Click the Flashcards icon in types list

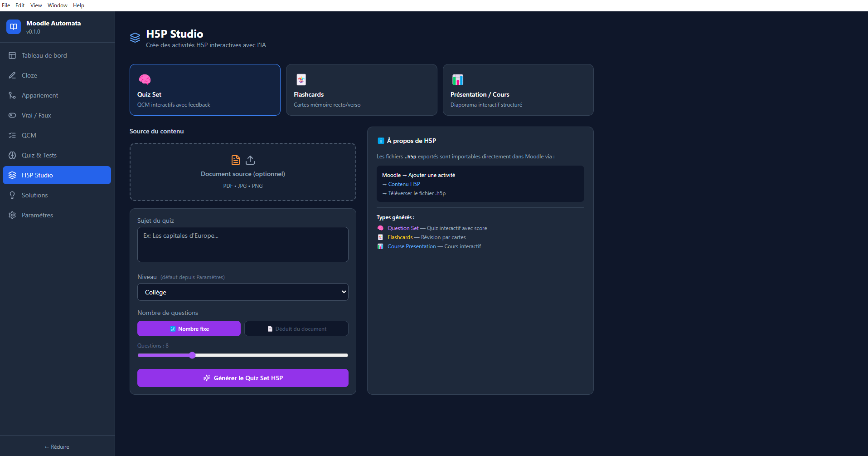tap(380, 237)
